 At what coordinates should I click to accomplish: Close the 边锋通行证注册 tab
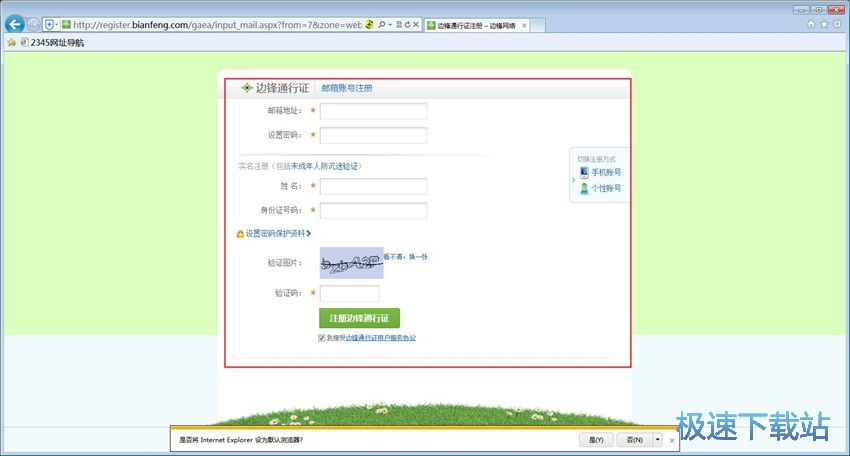(x=524, y=25)
